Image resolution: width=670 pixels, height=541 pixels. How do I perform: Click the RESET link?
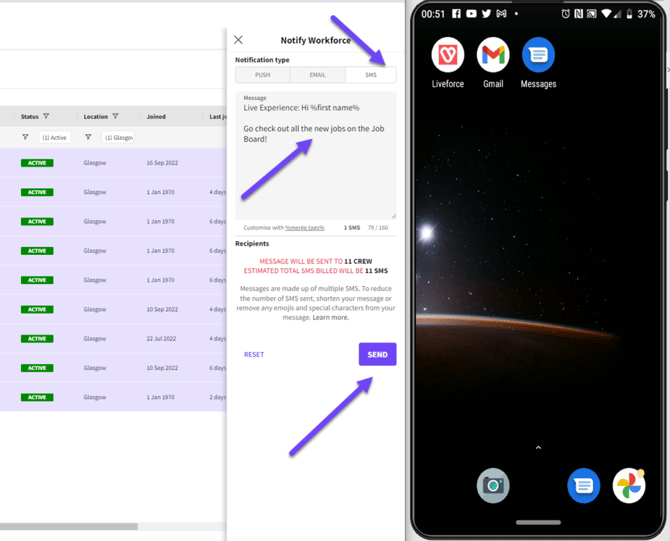[x=254, y=354]
